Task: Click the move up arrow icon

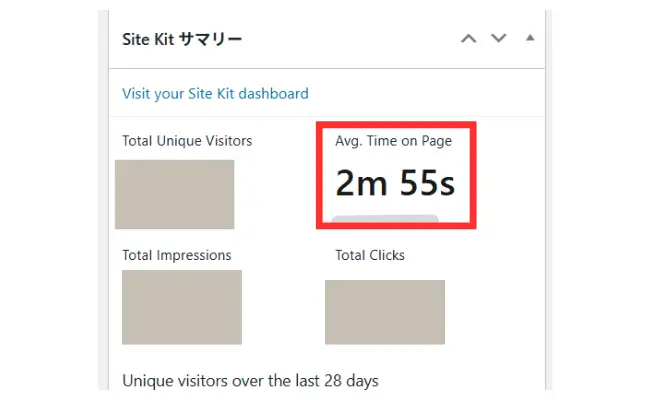Action: (x=468, y=39)
